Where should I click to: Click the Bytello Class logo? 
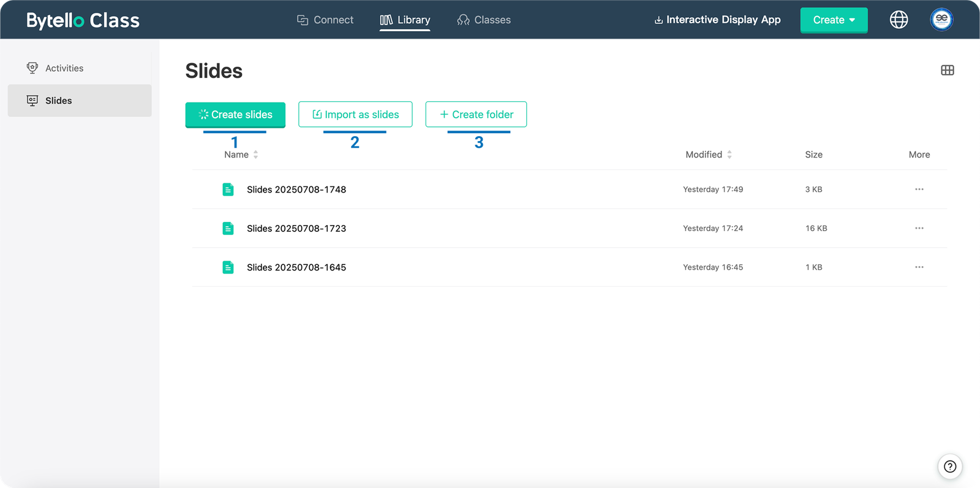tap(83, 20)
